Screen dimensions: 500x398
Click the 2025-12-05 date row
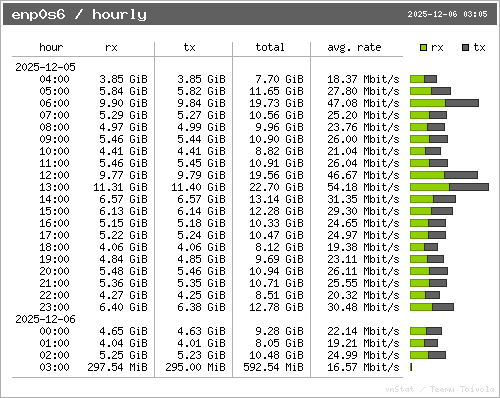point(45,67)
